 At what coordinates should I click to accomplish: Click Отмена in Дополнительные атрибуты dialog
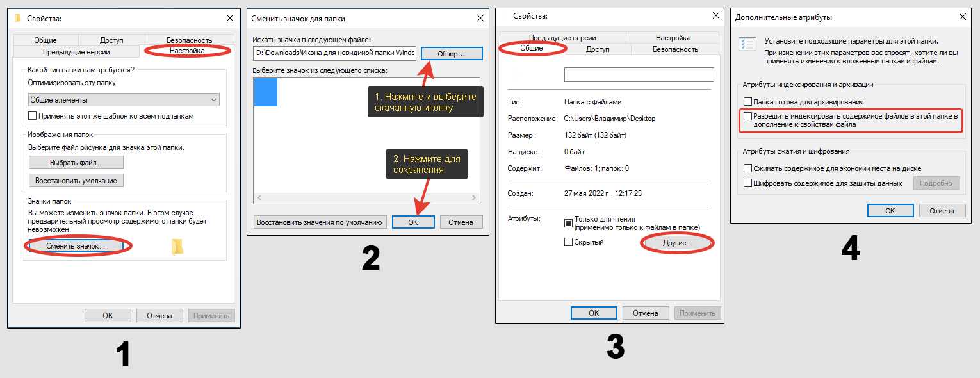[942, 210]
